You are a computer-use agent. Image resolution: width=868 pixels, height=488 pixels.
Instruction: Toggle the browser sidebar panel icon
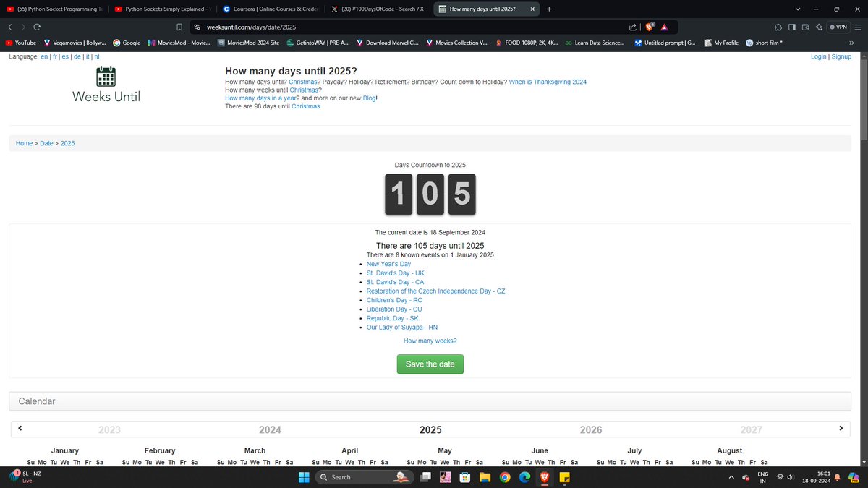tap(792, 27)
